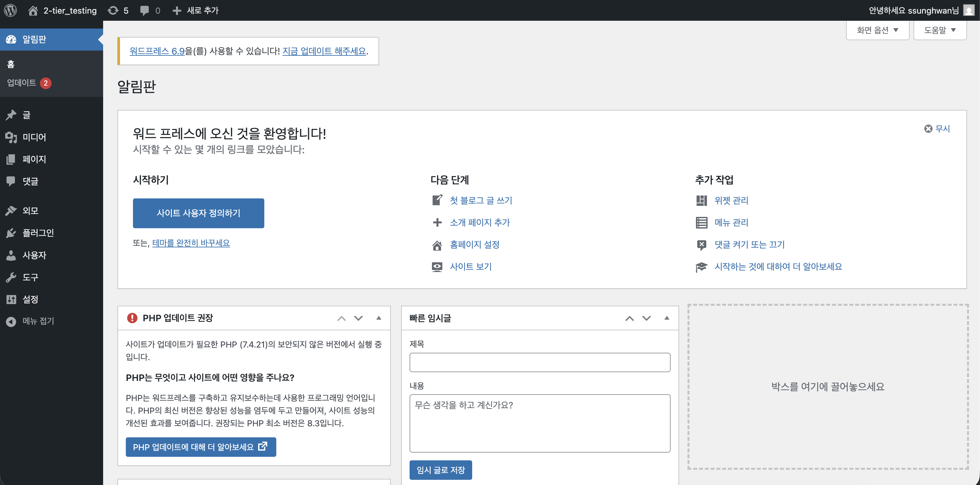Click the dashboard gauge icon next to 알림판

(x=11, y=39)
